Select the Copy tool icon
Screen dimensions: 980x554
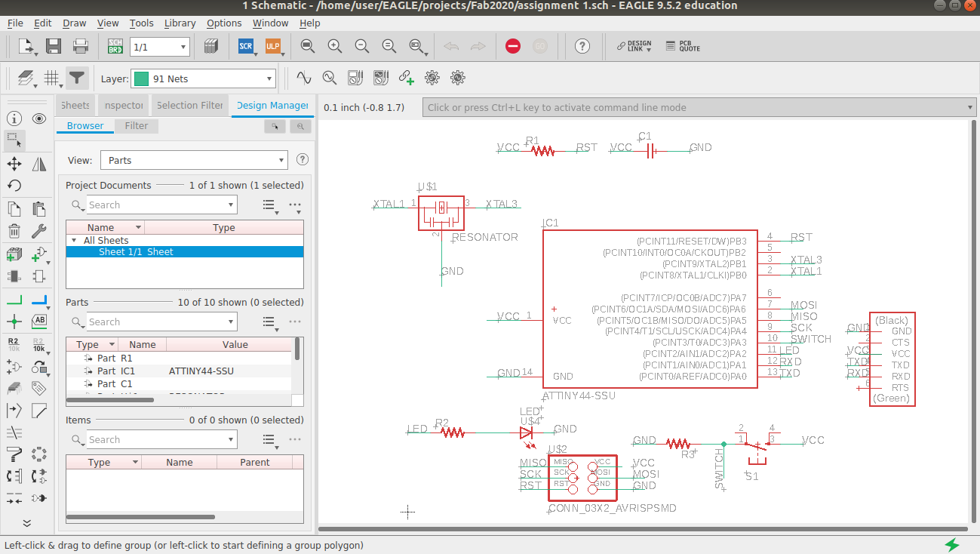(x=14, y=209)
